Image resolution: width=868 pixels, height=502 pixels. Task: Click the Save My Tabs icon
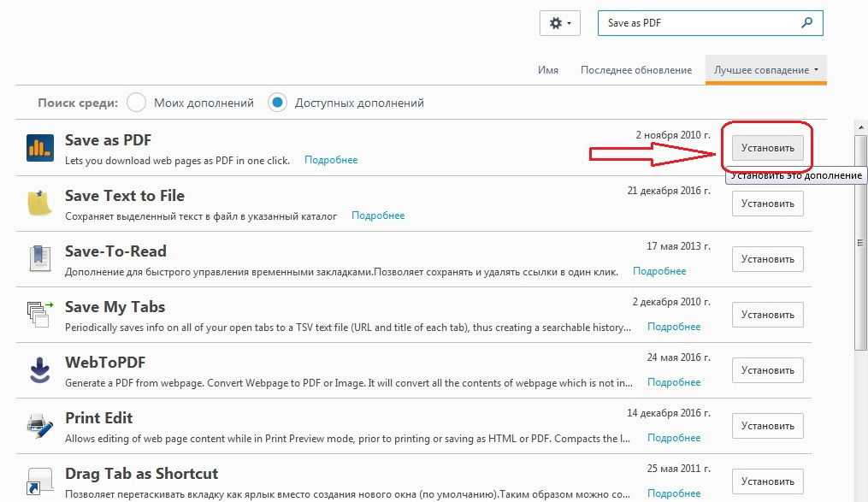[x=39, y=315]
